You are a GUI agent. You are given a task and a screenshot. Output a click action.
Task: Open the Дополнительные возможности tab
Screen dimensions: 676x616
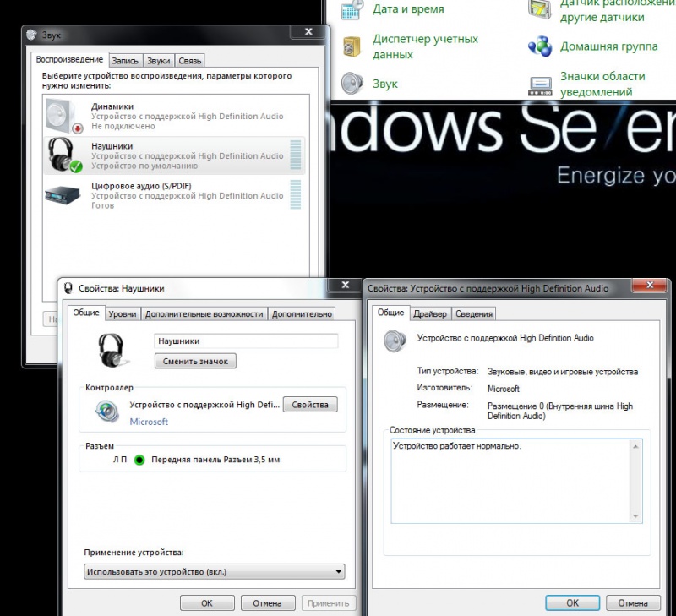[x=204, y=313]
